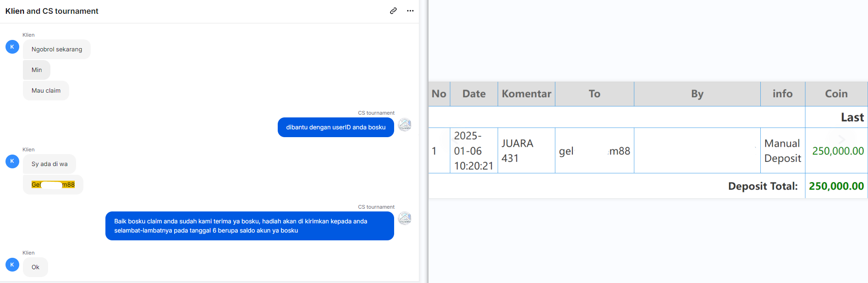Click the 'Klien and CS tournament' title
Viewport: 868px width, 283px height.
52,11
